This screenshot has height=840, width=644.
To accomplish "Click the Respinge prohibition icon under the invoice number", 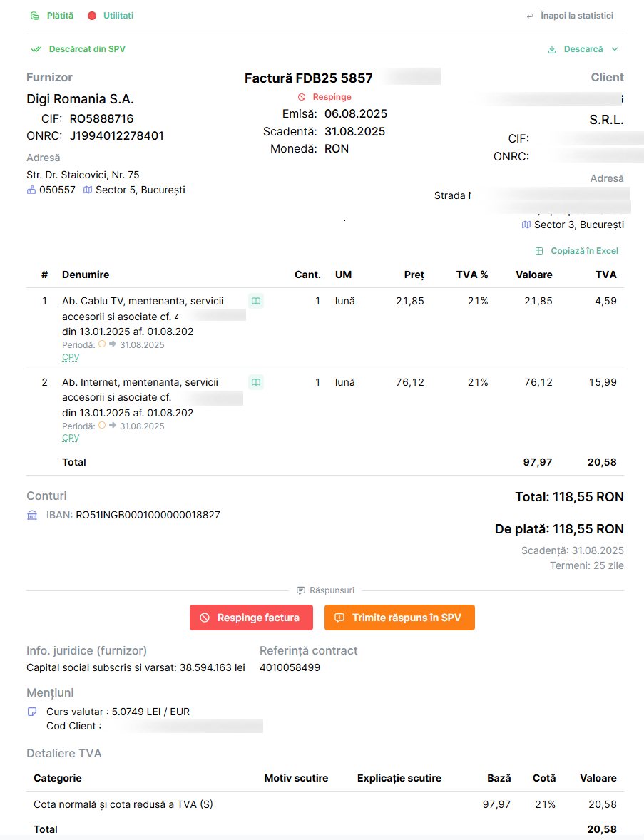I will coord(301,96).
